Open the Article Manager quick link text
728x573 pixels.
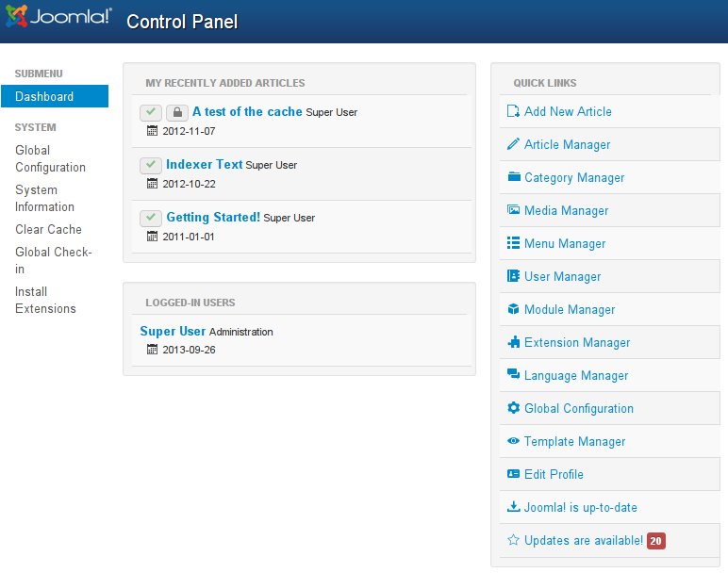pos(567,145)
